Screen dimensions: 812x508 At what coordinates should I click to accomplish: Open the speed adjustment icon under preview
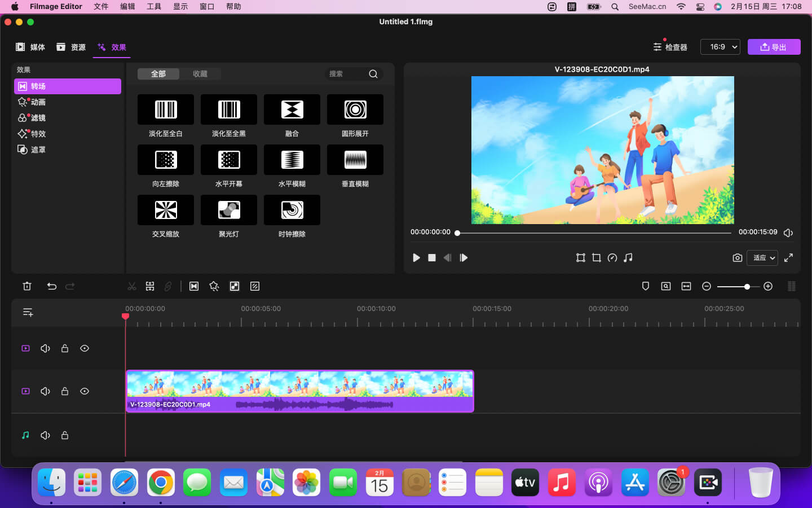coord(612,258)
